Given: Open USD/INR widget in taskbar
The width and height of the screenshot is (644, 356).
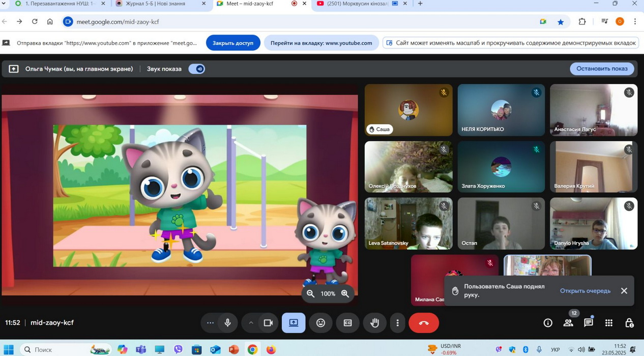Looking at the screenshot, I should pos(444,349).
